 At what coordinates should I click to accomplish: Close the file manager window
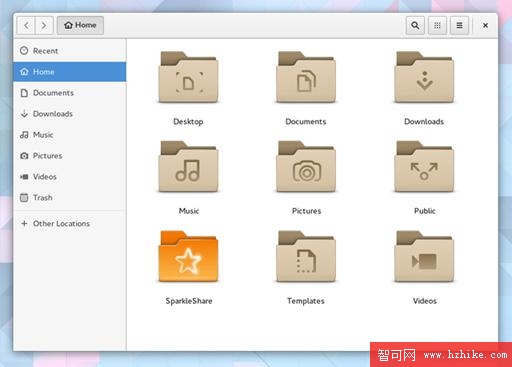coord(485,25)
